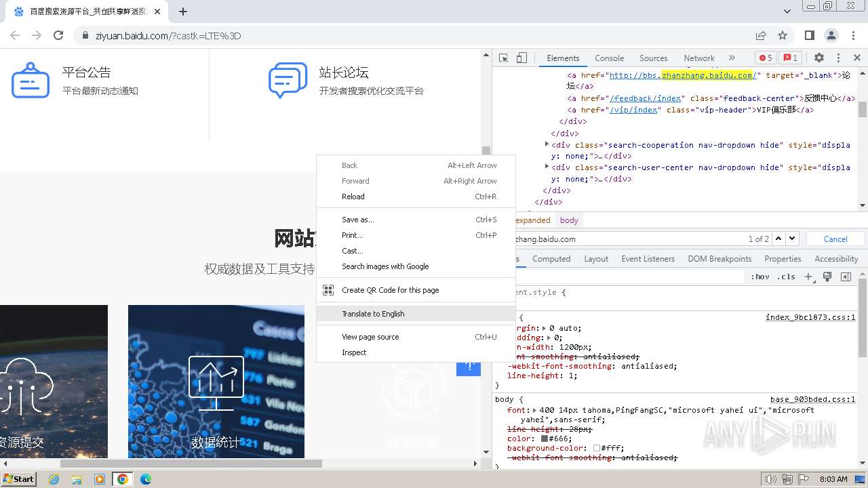Switch to the Network tab
The width and height of the screenshot is (868, 488).
point(699,58)
